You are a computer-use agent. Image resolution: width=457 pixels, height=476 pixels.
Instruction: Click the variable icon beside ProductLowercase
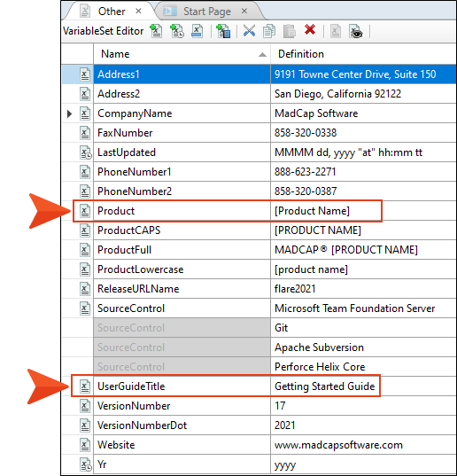pos(85,269)
